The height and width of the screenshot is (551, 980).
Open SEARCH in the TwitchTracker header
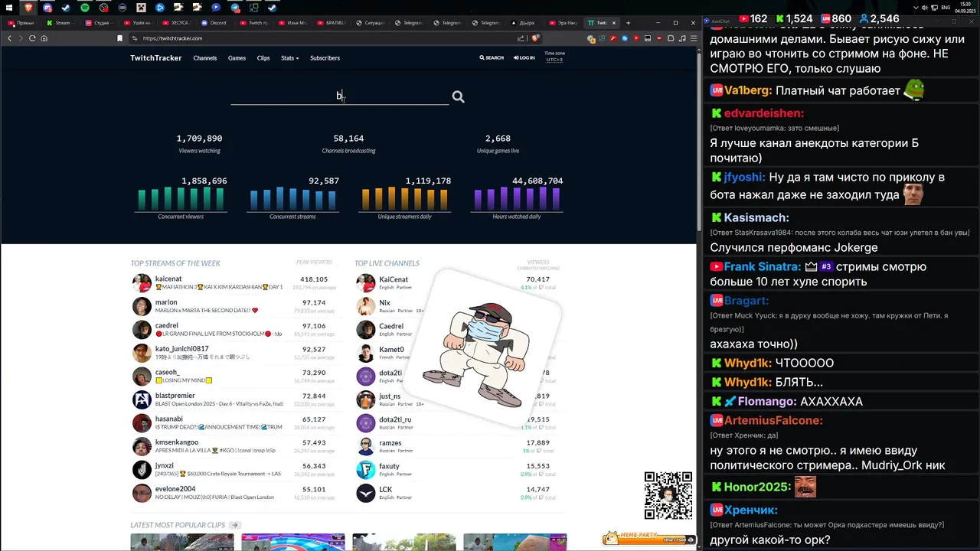point(492,58)
